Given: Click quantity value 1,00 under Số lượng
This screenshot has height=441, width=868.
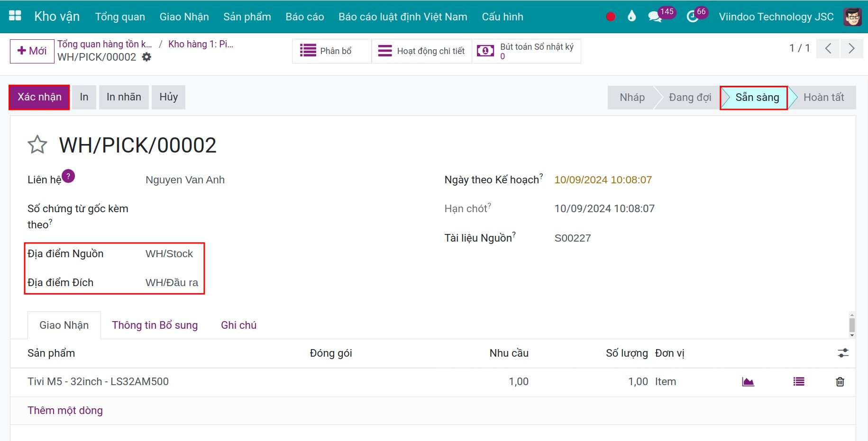Looking at the screenshot, I should (638, 382).
